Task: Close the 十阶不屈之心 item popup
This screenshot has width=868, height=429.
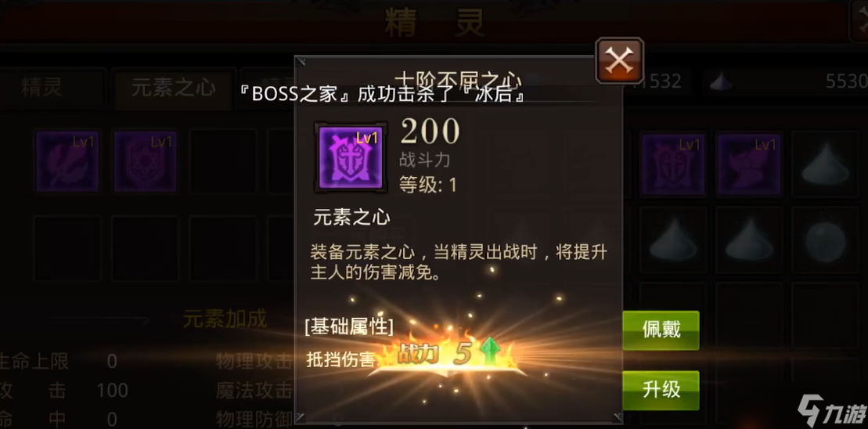Action: coord(619,60)
